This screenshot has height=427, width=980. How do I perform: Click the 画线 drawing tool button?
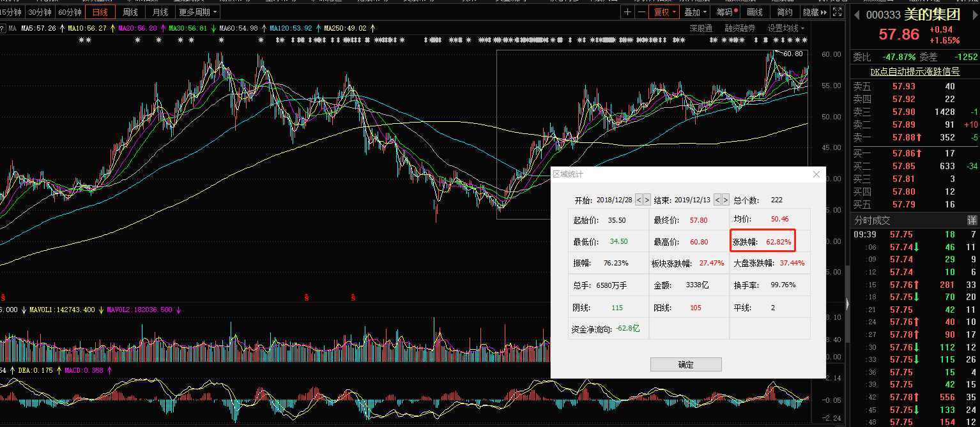[x=755, y=12]
